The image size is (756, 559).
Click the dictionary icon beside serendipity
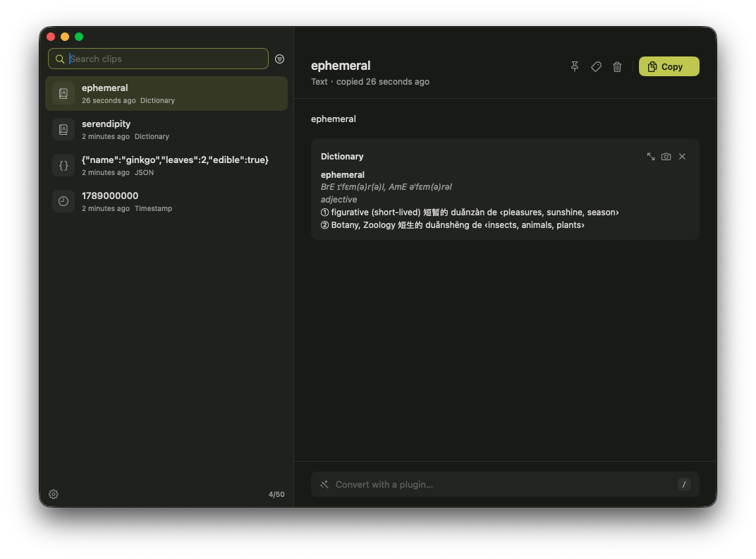63,129
